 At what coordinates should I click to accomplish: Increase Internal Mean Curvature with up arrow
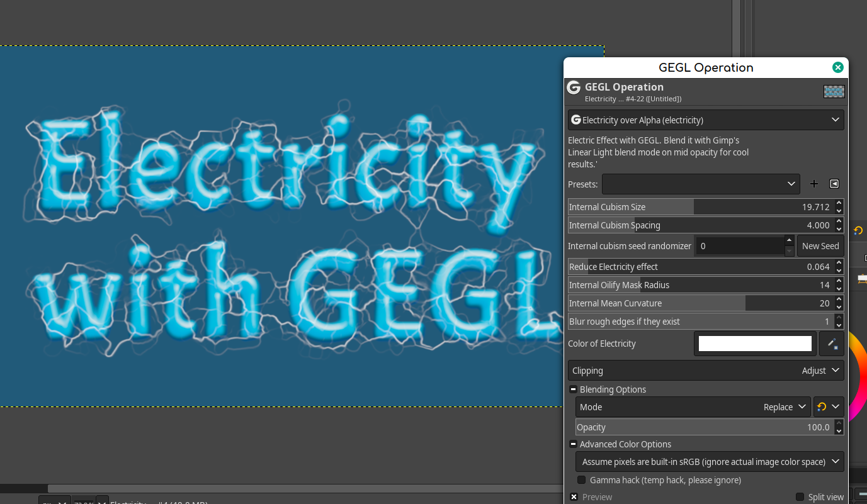[x=839, y=300]
